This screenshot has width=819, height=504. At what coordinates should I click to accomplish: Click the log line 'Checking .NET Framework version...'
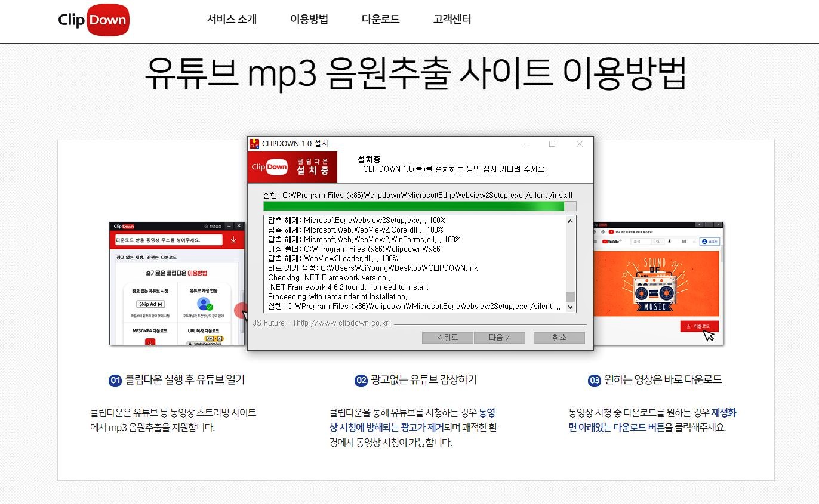pyautogui.click(x=330, y=277)
